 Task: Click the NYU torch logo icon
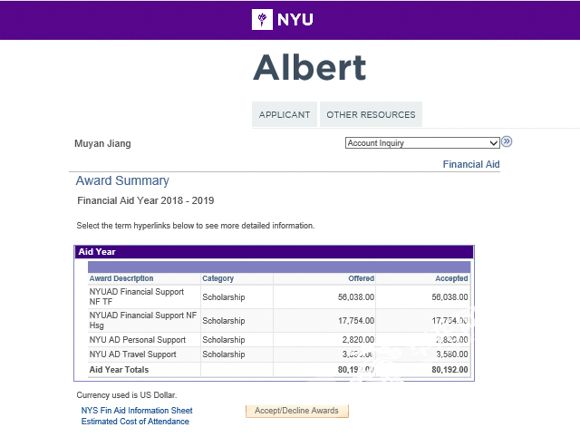262,19
